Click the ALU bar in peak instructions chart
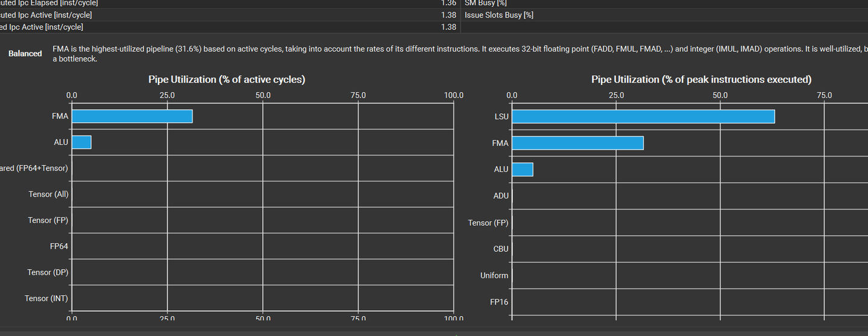 522,169
